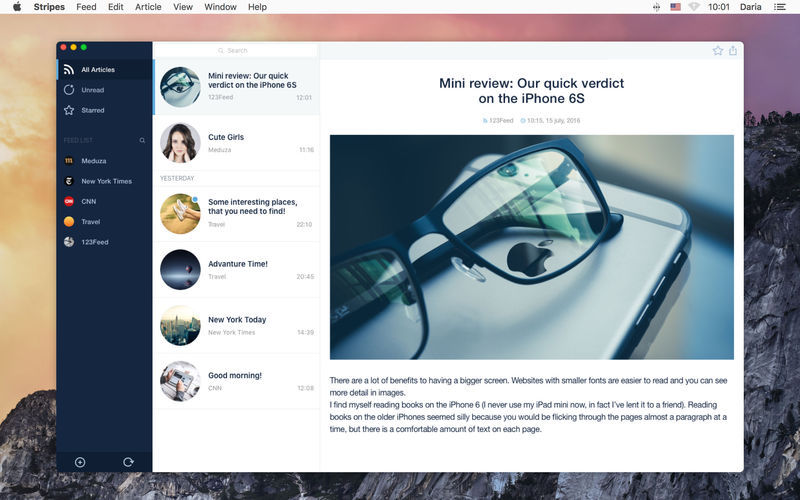
Task: Select the Travel feed orange icon
Action: 69,221
